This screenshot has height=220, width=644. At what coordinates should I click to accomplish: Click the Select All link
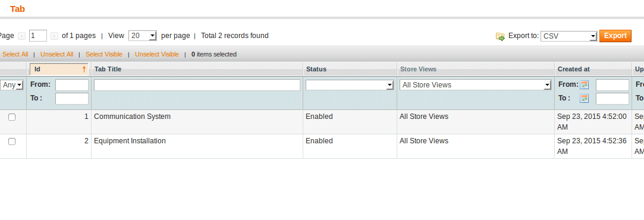click(x=15, y=54)
